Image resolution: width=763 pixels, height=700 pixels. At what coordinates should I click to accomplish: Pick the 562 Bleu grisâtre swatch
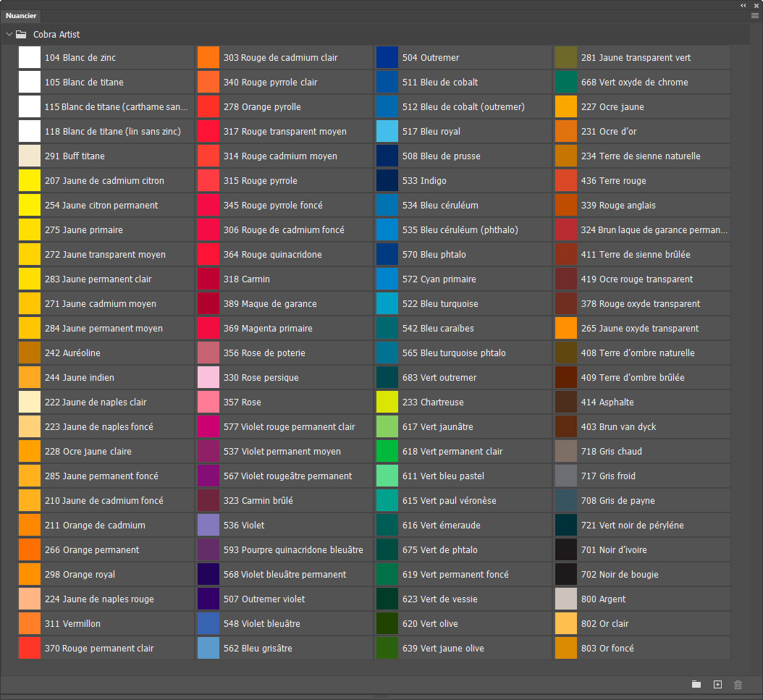point(208,649)
